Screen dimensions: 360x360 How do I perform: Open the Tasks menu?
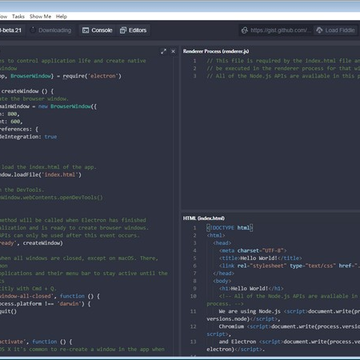click(x=18, y=16)
